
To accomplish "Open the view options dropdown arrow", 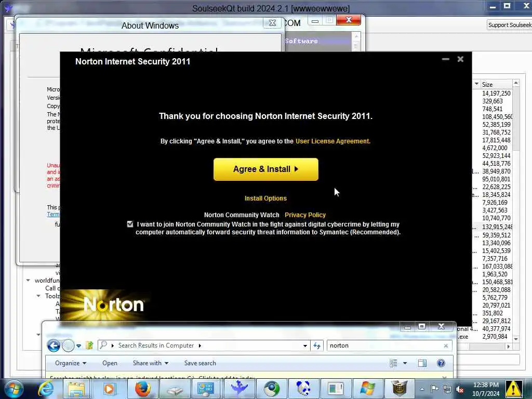I will [x=405, y=363].
